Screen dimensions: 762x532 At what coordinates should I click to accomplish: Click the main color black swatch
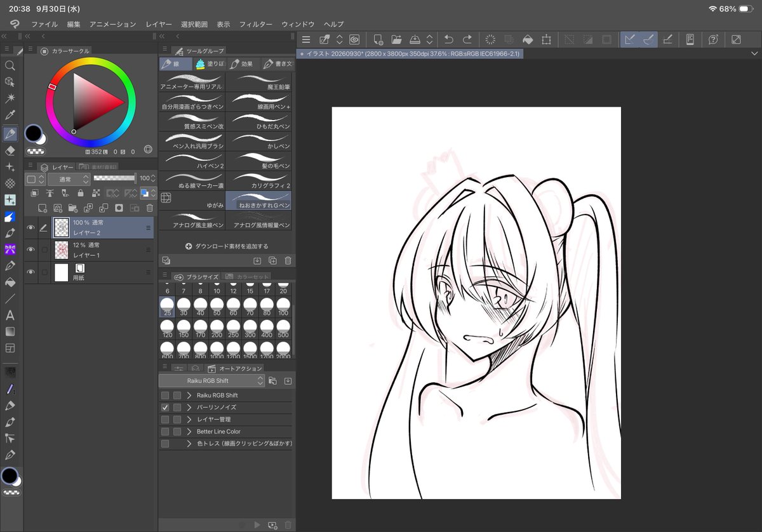click(x=32, y=133)
